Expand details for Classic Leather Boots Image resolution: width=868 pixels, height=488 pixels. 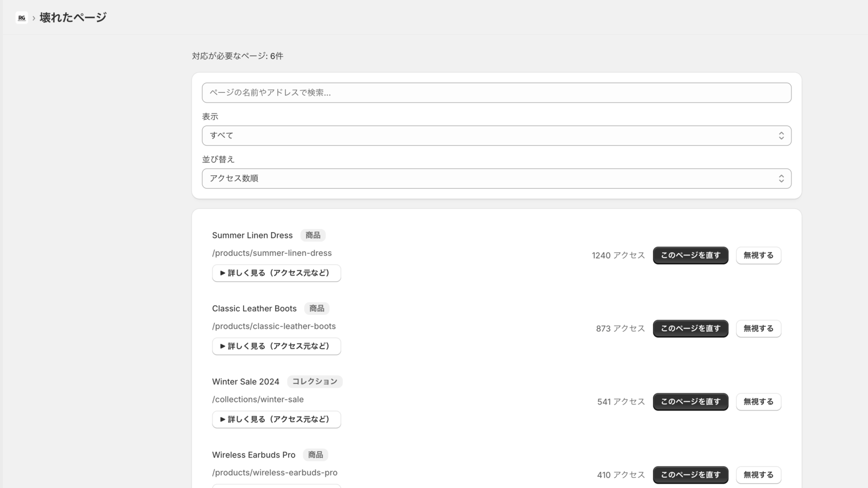[276, 346]
